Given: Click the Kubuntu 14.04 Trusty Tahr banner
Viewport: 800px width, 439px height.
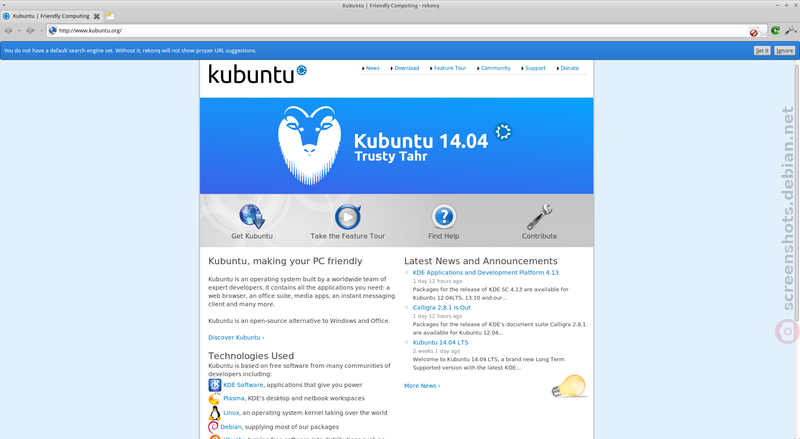Looking at the screenshot, I should click(396, 146).
